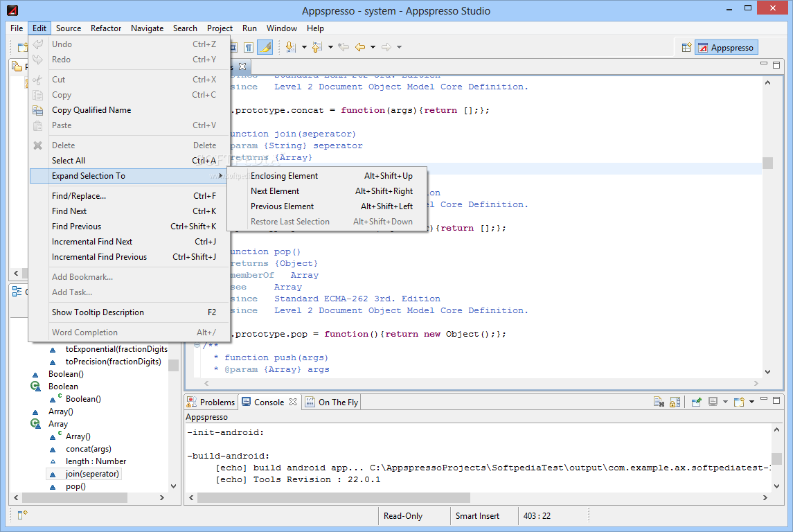793x532 pixels.
Task: Select length : Number outline item
Action: [96, 461]
